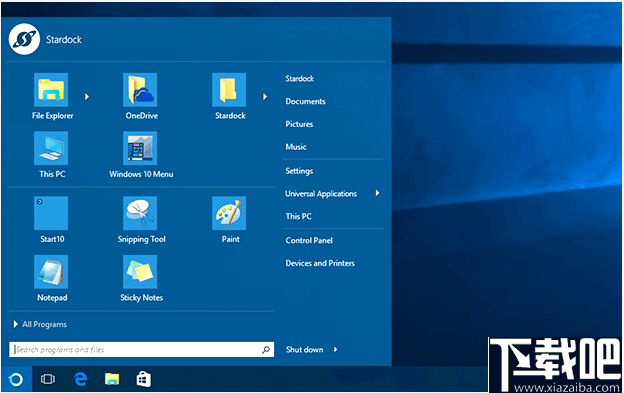The height and width of the screenshot is (393, 624).
Task: Open Music from right menu
Action: (x=296, y=147)
